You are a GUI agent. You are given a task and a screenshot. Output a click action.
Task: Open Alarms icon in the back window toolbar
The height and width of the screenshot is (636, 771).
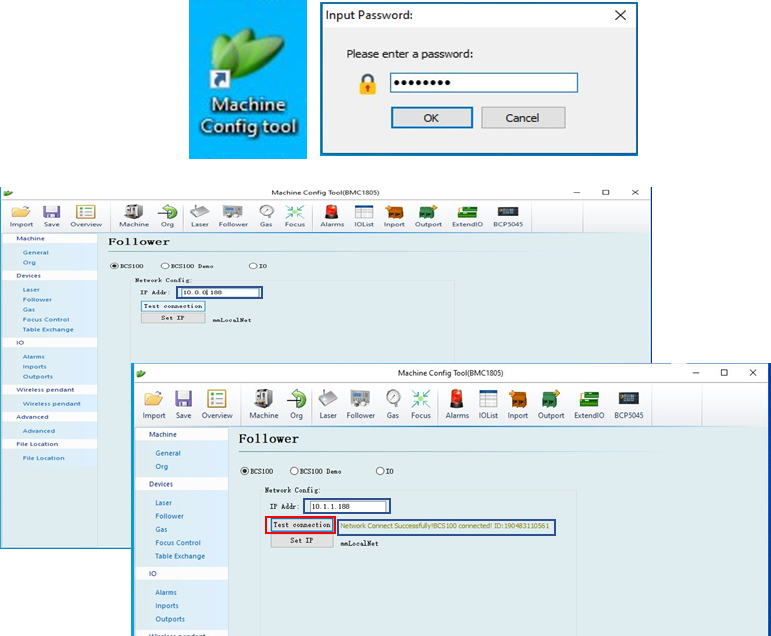pos(332,216)
